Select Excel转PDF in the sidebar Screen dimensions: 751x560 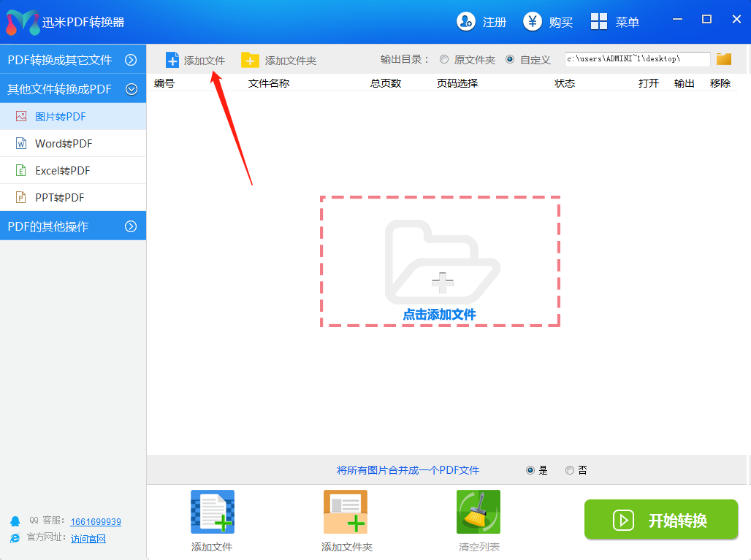(x=63, y=171)
